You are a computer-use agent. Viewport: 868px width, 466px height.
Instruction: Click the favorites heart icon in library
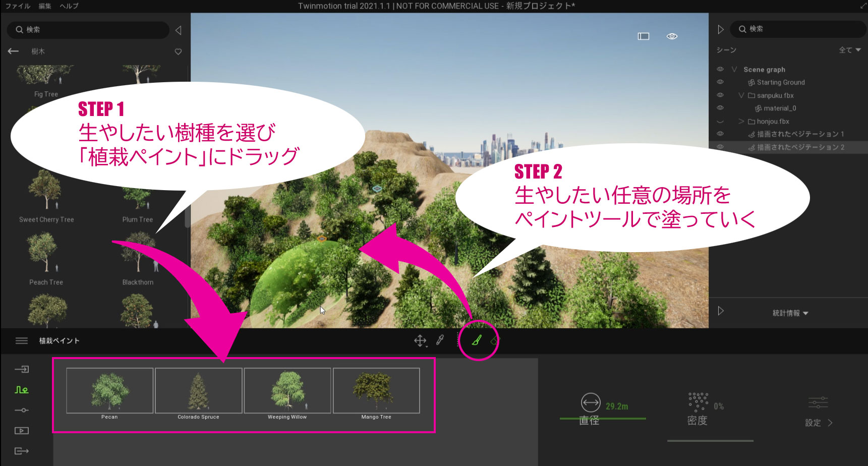178,51
